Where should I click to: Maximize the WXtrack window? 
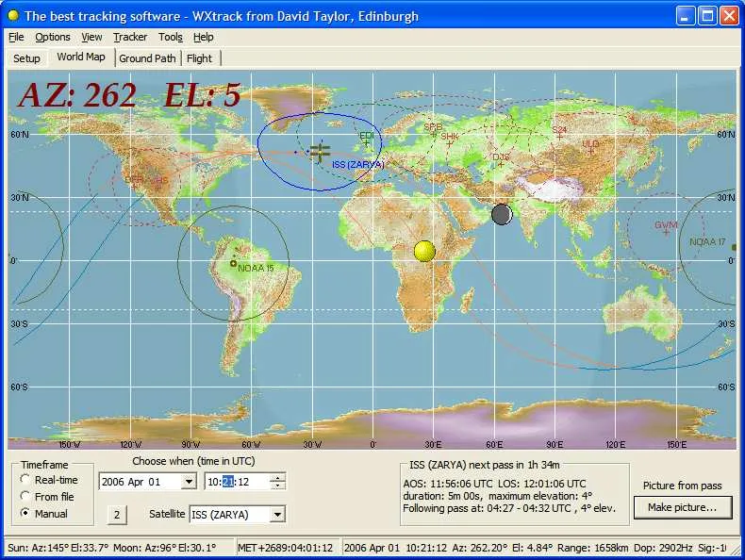point(707,16)
